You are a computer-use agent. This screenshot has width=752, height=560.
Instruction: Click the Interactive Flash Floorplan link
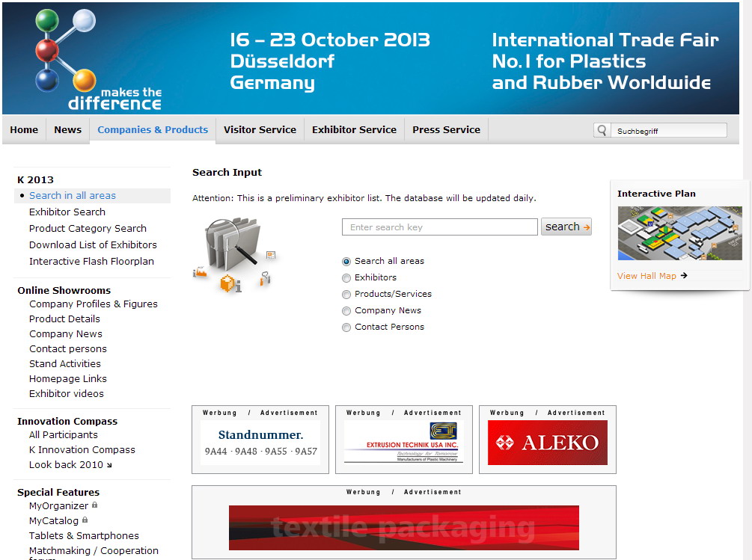91,262
